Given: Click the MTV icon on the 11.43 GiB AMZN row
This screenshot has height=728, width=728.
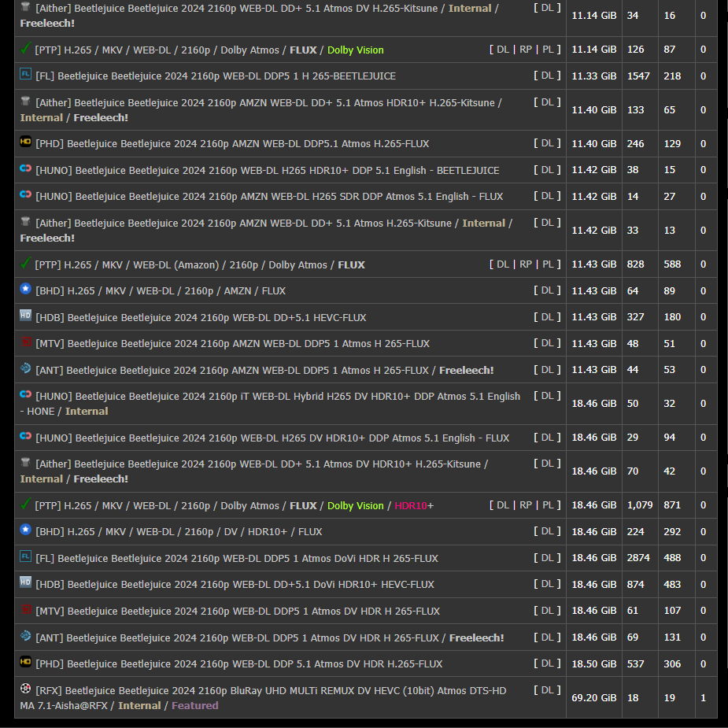Looking at the screenshot, I should [27, 342].
